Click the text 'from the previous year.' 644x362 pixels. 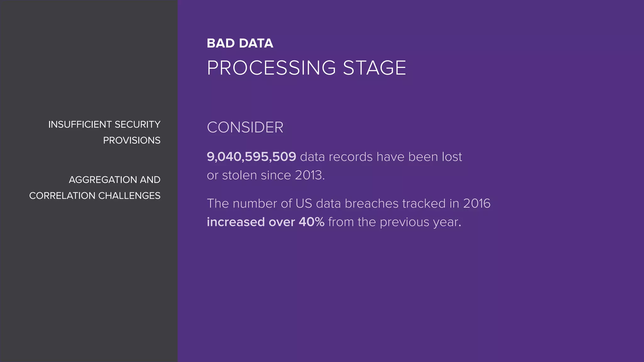[x=395, y=222]
